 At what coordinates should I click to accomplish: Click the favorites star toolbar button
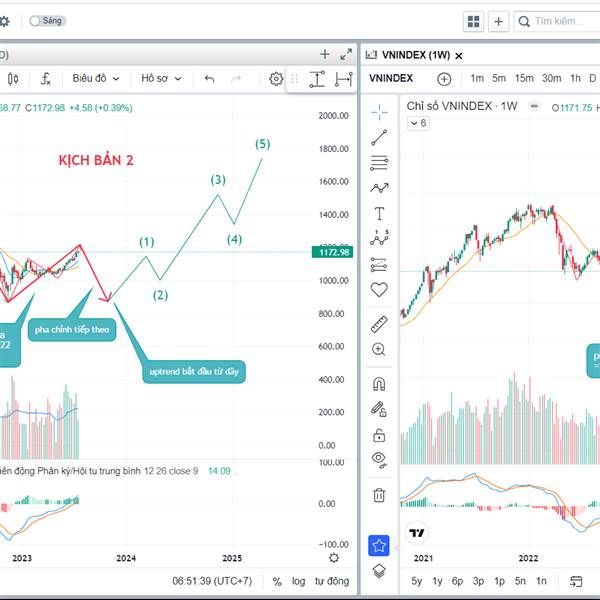pos(379,545)
